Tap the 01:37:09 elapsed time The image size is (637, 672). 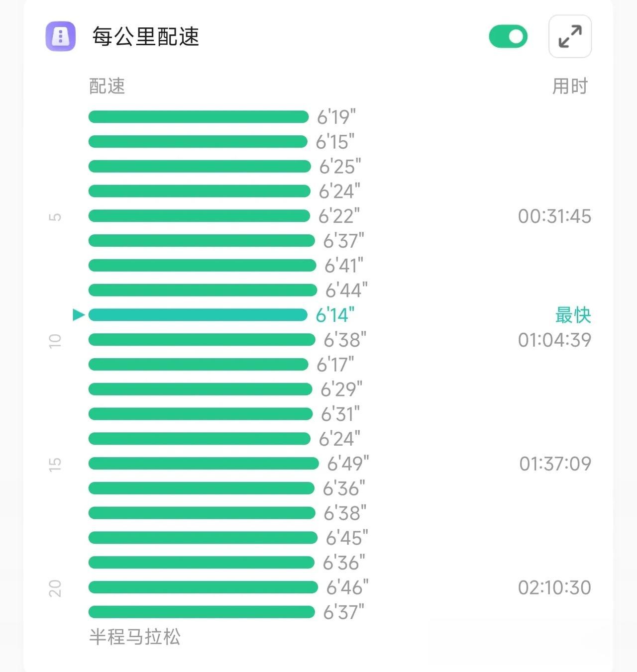[x=555, y=464]
